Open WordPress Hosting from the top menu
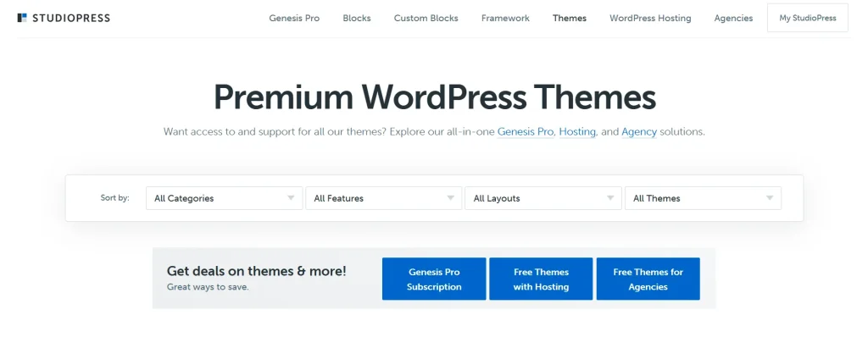The width and height of the screenshot is (868, 354). (650, 18)
